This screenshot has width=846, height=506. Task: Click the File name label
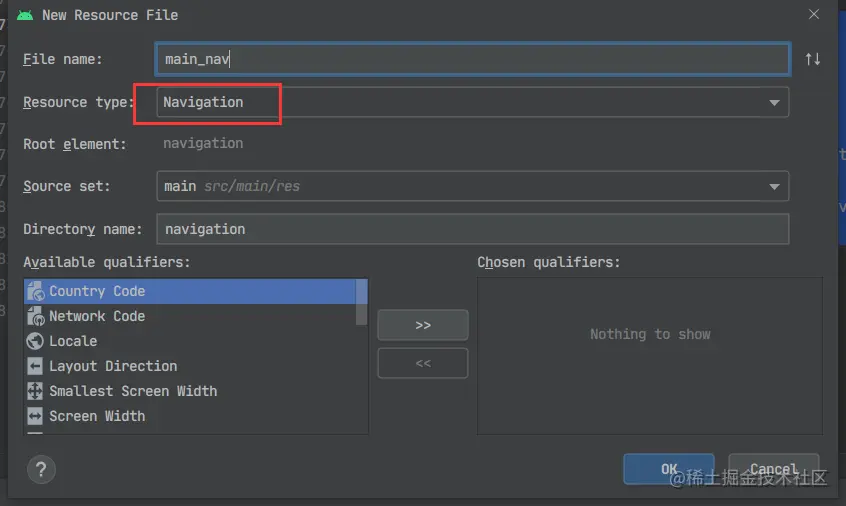click(x=63, y=59)
